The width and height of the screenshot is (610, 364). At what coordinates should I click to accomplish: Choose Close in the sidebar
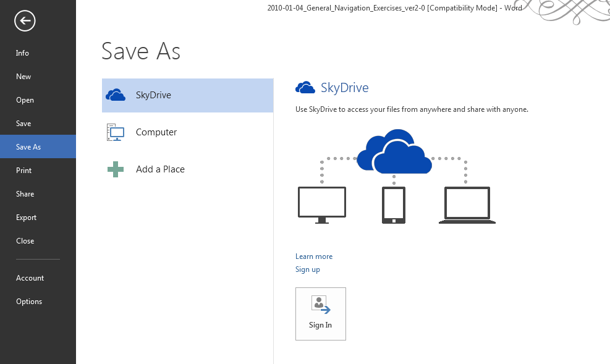pyautogui.click(x=38, y=241)
